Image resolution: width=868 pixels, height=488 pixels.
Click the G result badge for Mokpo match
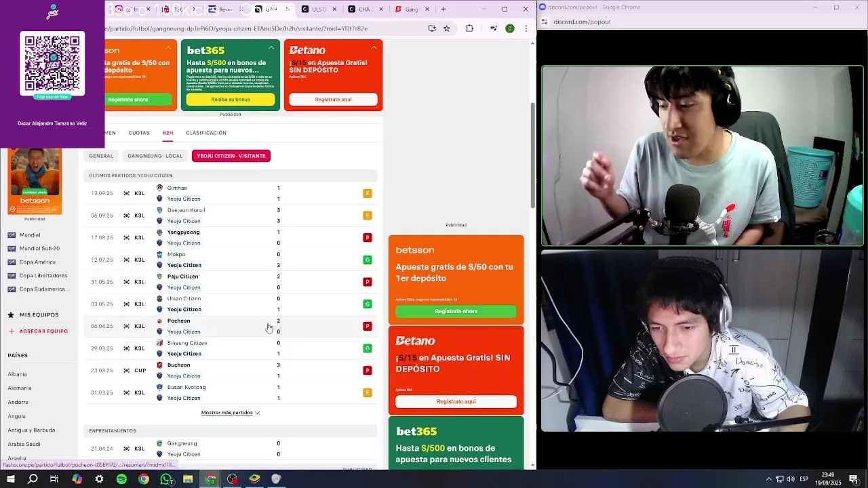(368, 260)
